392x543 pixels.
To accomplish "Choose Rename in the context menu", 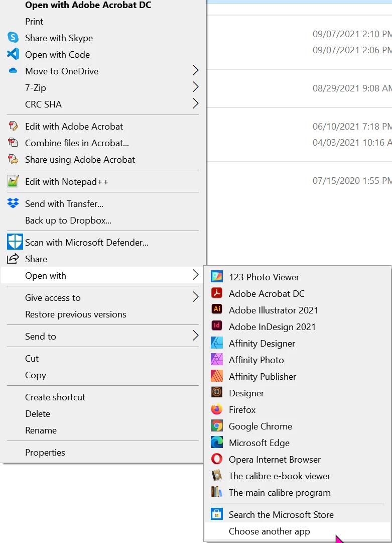I will pyautogui.click(x=41, y=430).
